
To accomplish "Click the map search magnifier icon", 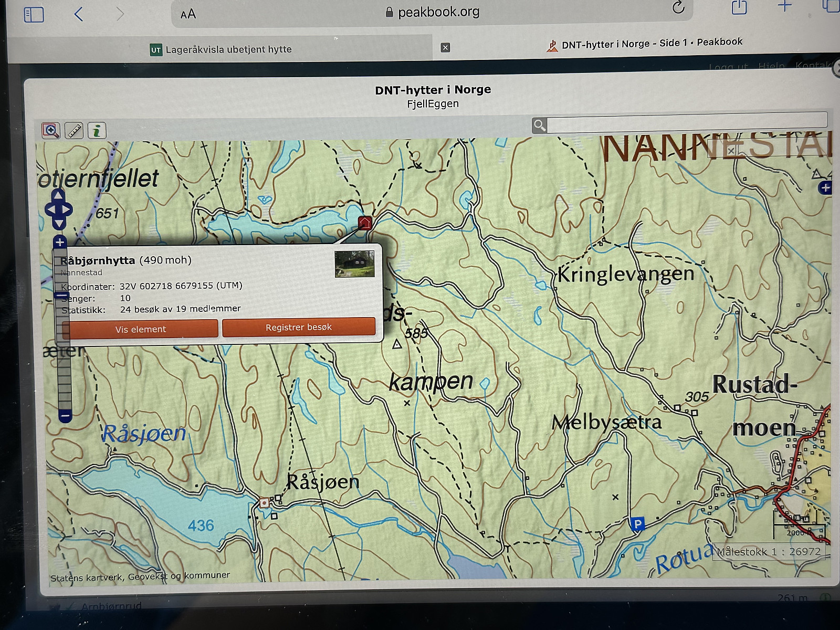I will 539,125.
